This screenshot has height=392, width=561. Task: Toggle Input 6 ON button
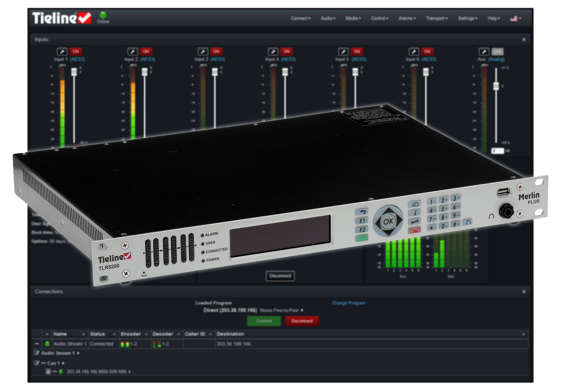(427, 51)
